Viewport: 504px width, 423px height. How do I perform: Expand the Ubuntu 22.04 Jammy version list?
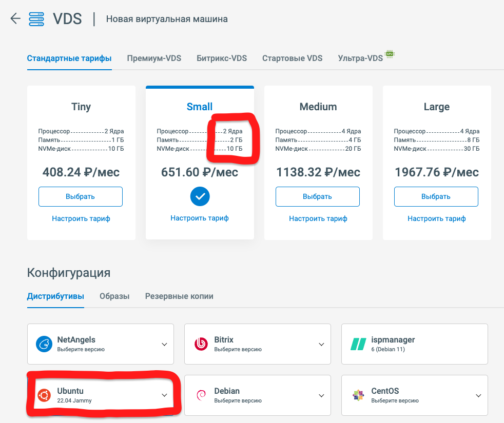164,395
